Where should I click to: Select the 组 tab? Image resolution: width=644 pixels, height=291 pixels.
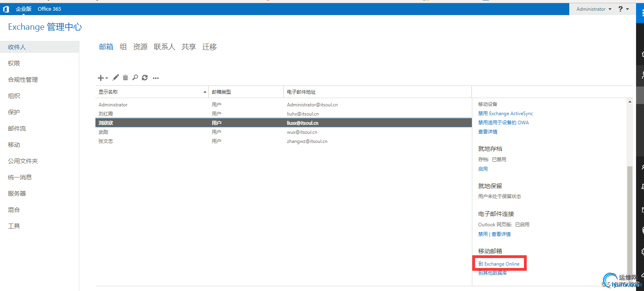tap(123, 47)
